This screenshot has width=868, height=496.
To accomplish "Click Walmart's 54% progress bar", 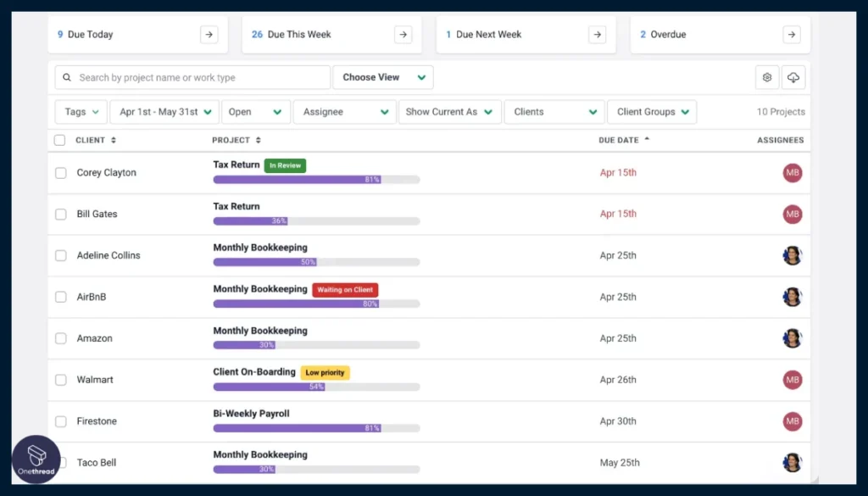I will [317, 387].
